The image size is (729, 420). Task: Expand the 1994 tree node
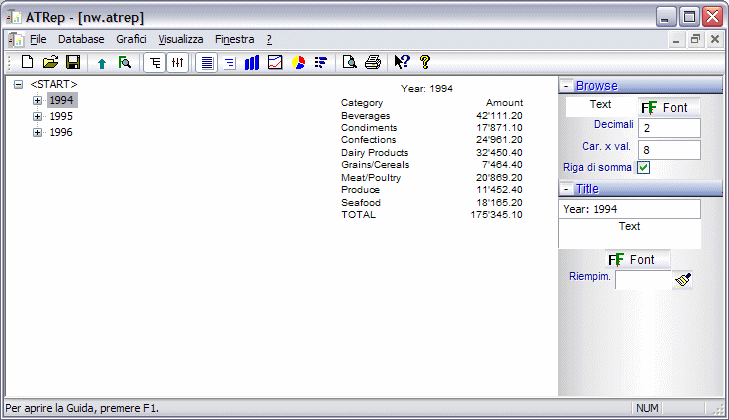tap(38, 100)
